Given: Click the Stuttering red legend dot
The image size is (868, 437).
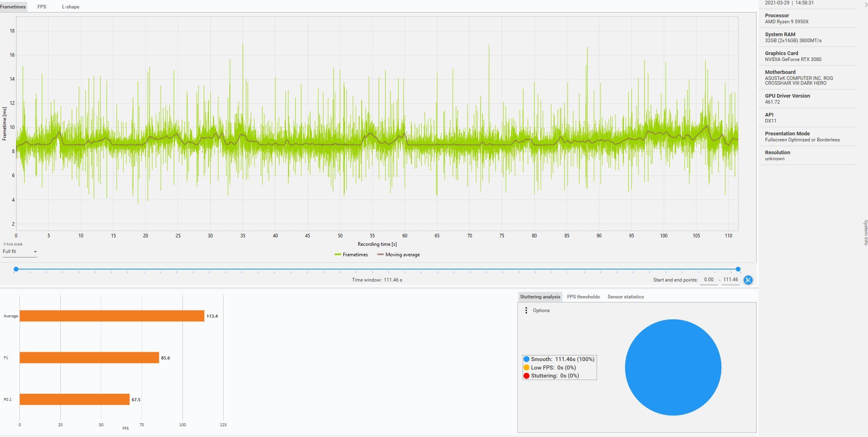Looking at the screenshot, I should pos(526,376).
